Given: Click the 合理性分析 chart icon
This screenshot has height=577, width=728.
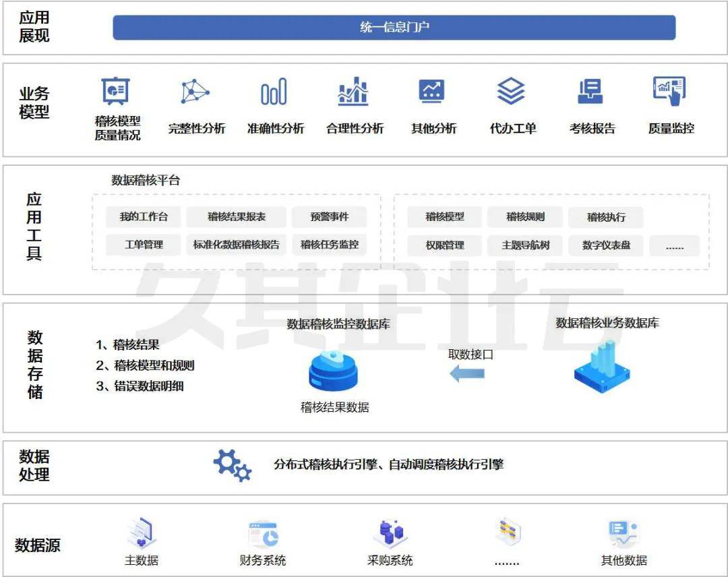Looking at the screenshot, I should (x=353, y=91).
